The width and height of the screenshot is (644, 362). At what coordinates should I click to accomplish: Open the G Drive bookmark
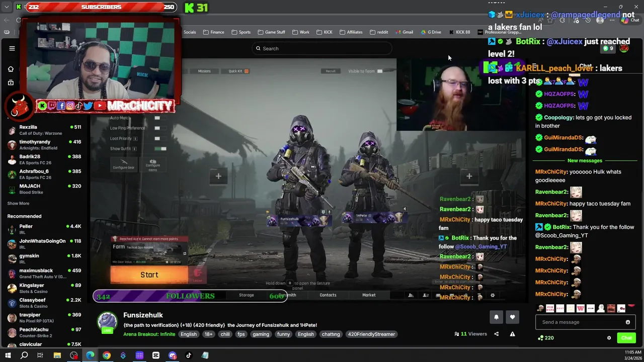click(x=431, y=32)
